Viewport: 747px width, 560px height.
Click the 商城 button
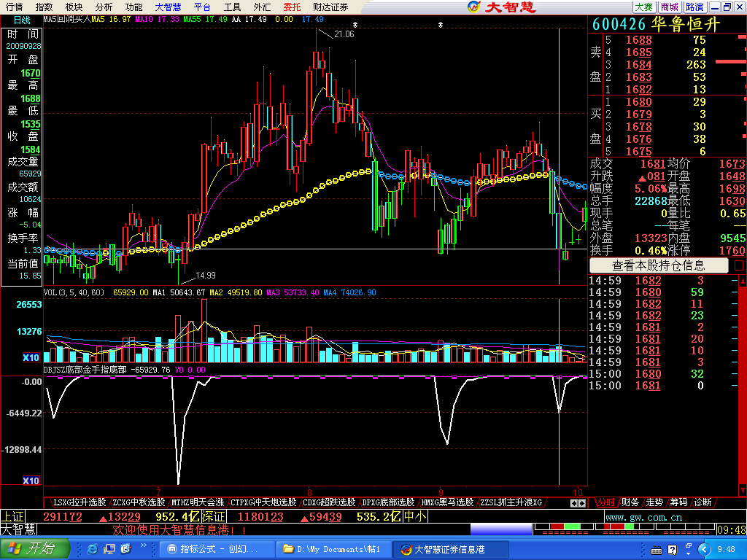coord(670,7)
